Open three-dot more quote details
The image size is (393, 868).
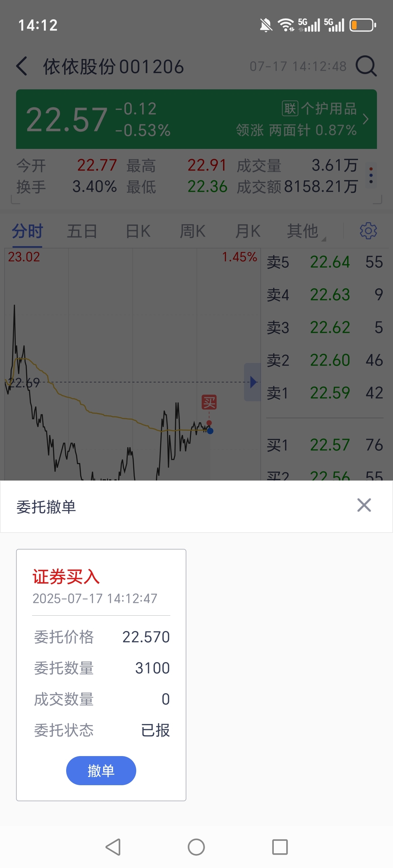click(x=371, y=175)
